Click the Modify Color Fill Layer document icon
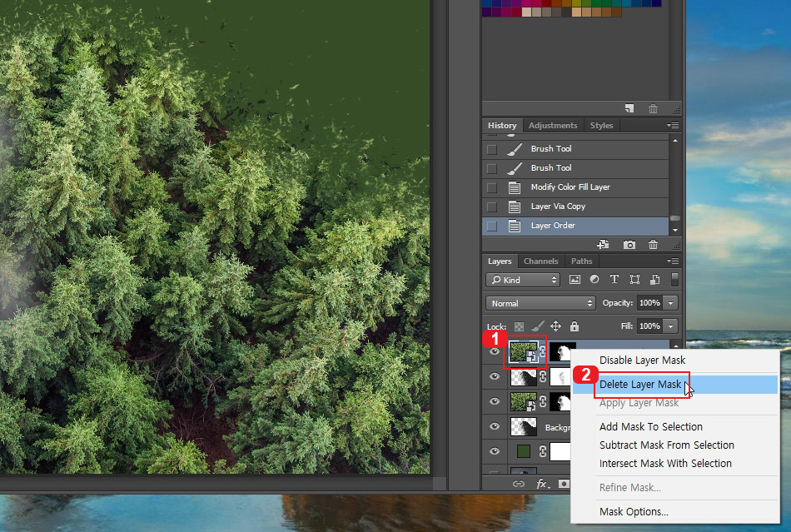The width and height of the screenshot is (791, 532). (x=515, y=187)
